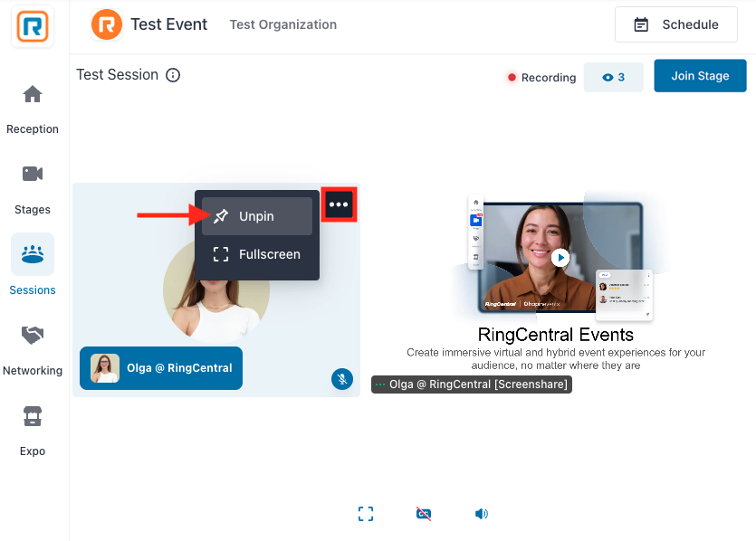Open Networking via the handshake icon
The image size is (756, 541).
point(33,335)
